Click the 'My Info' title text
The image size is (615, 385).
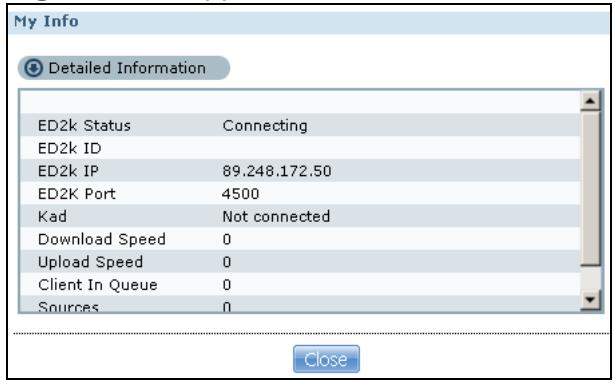[x=46, y=22]
